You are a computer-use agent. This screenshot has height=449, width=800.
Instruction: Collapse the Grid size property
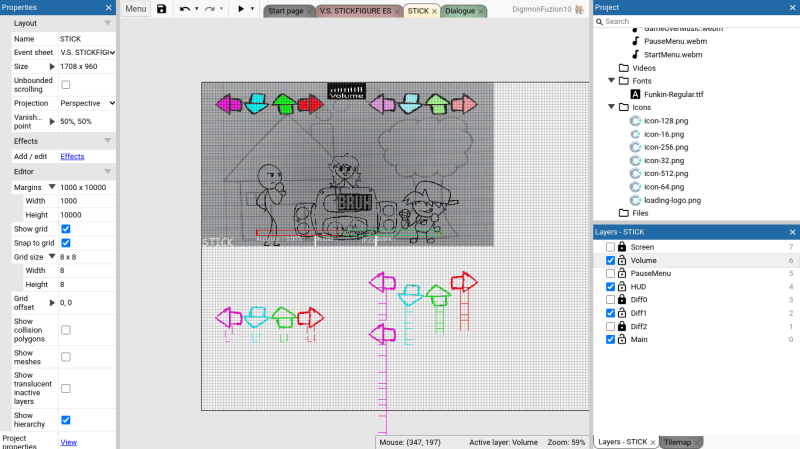tap(52, 256)
